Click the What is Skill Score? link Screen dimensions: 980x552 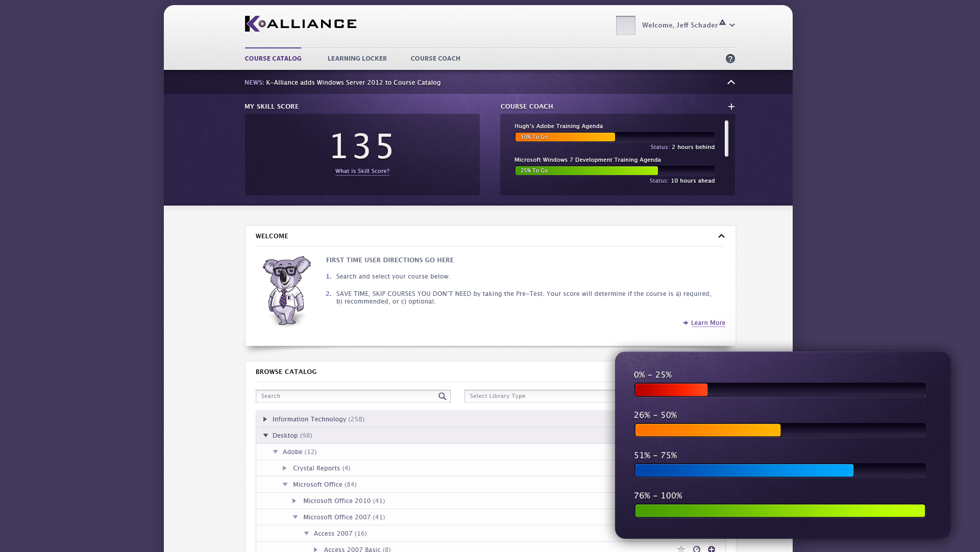(x=362, y=171)
